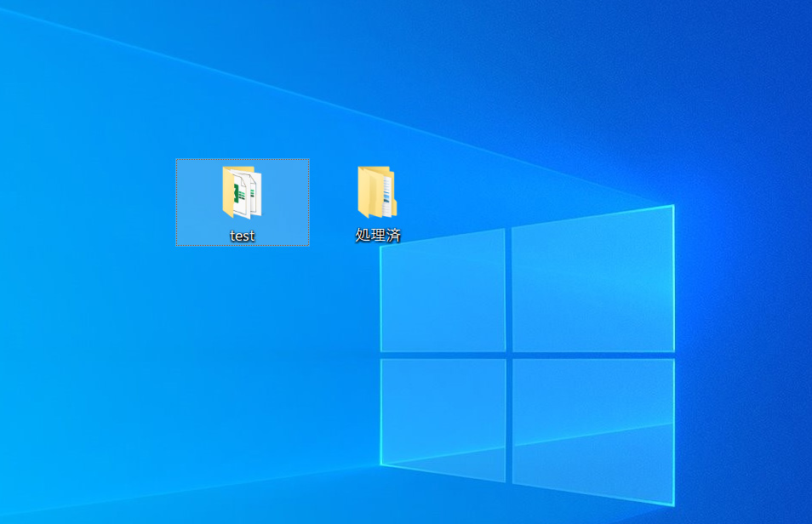Click upper-right pane of Windows logo wallpaper
The image size is (812, 524).
[x=592, y=282]
